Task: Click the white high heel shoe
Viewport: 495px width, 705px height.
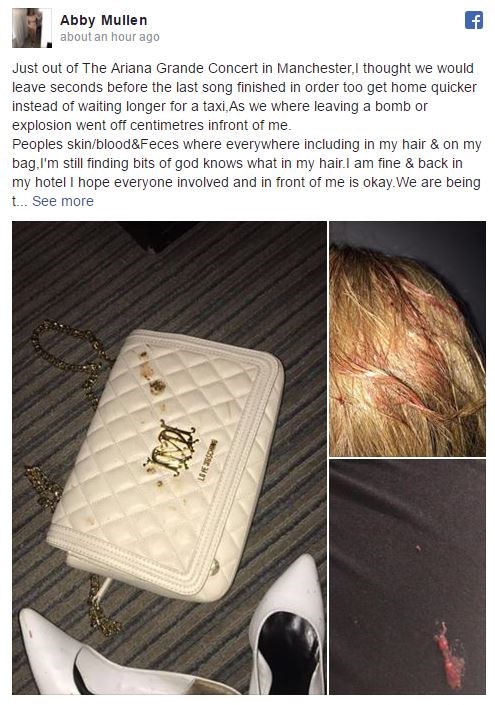Action: point(288,627)
